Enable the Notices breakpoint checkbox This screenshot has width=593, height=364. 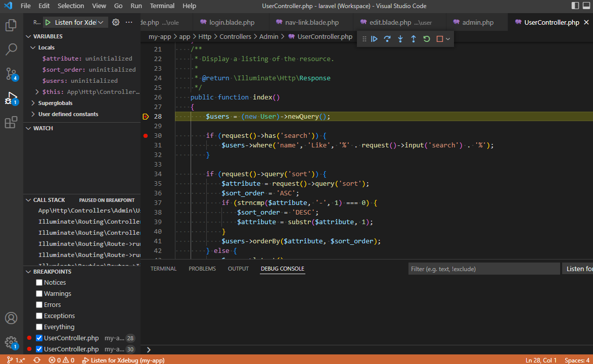[x=39, y=282]
